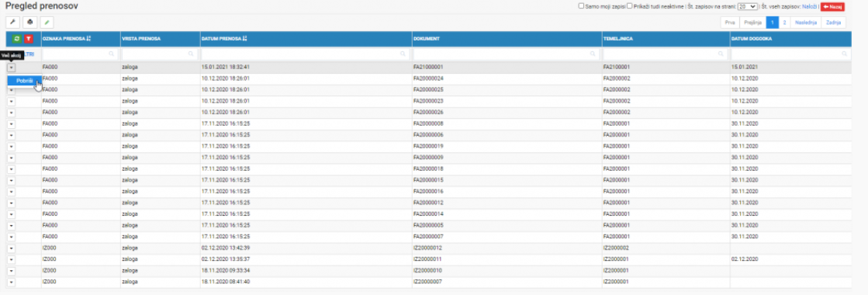Go to page 2 in pagination

[784, 23]
